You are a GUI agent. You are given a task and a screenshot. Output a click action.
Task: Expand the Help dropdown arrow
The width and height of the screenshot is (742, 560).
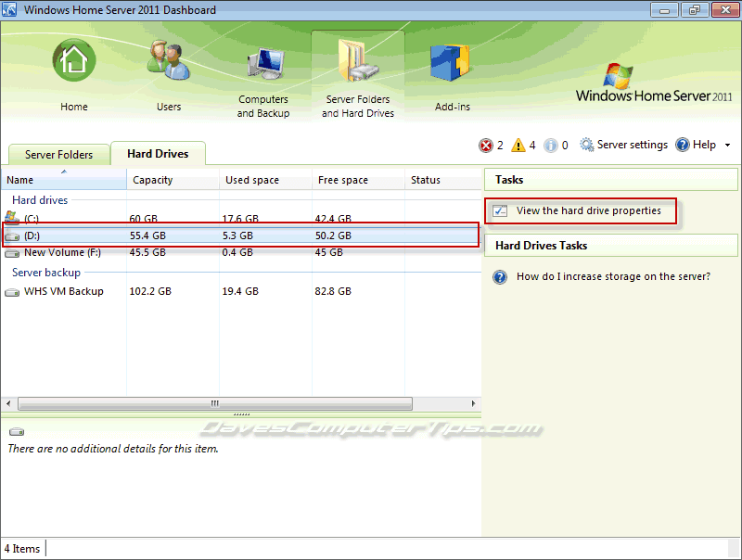728,146
